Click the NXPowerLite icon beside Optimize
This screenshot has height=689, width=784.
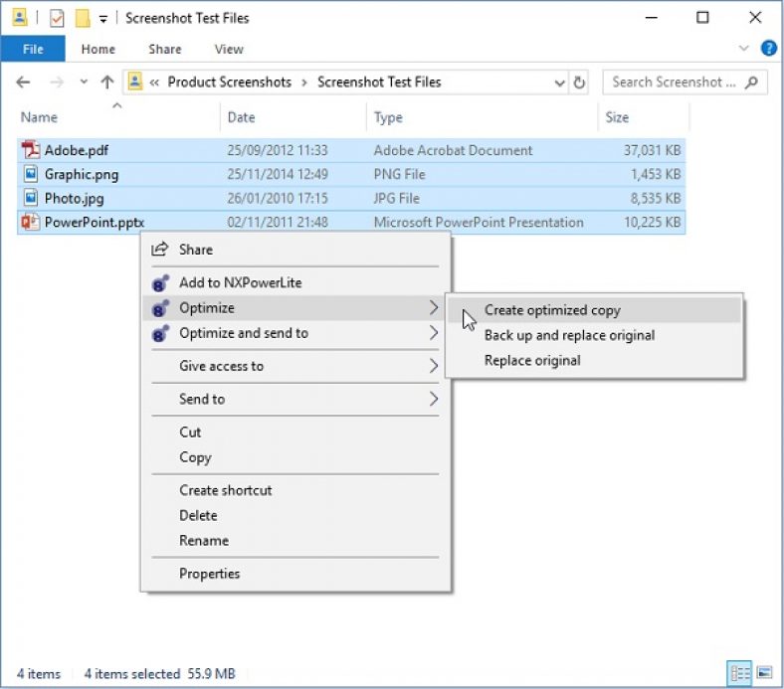[160, 308]
